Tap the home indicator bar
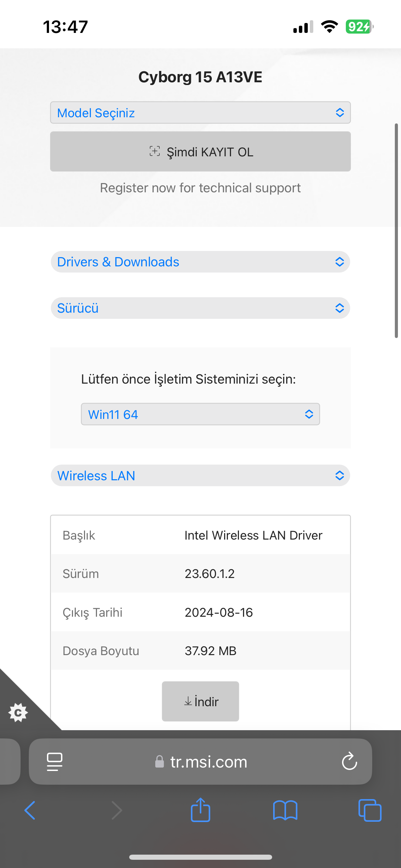 point(200,857)
